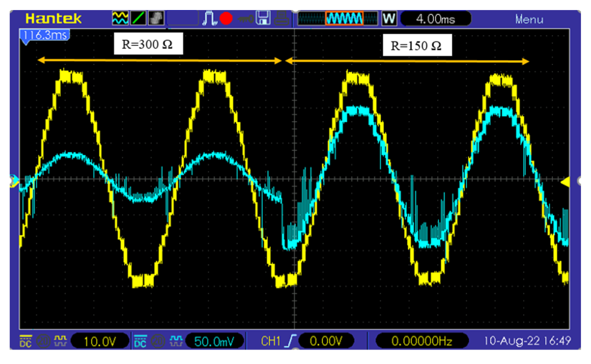
Task: Click the gray persistence display icon
Action: (156, 18)
